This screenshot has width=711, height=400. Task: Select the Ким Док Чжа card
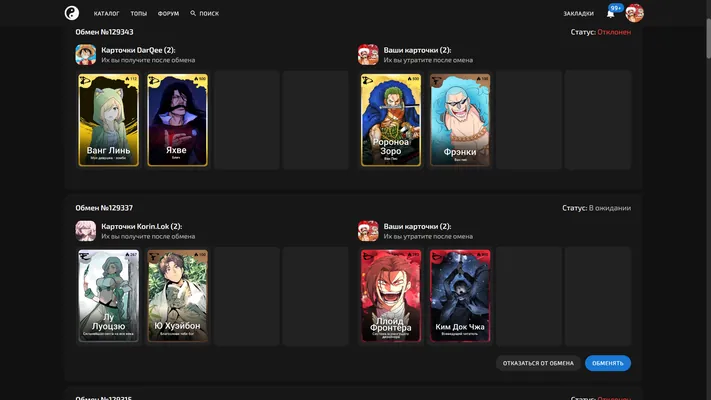pos(460,296)
